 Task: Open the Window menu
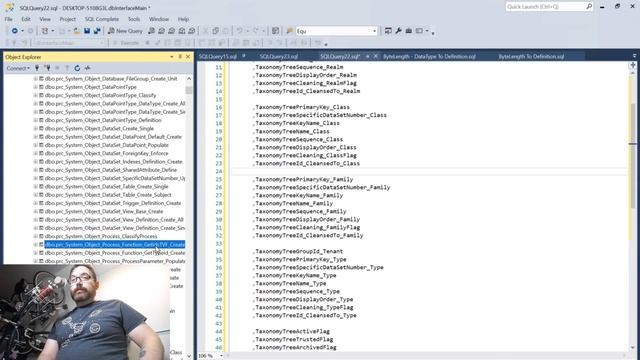click(x=159, y=19)
